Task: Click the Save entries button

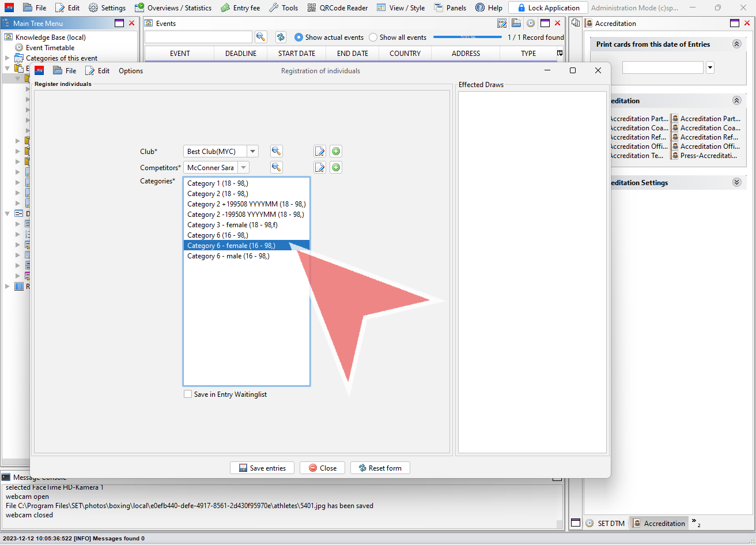Action: [262, 468]
